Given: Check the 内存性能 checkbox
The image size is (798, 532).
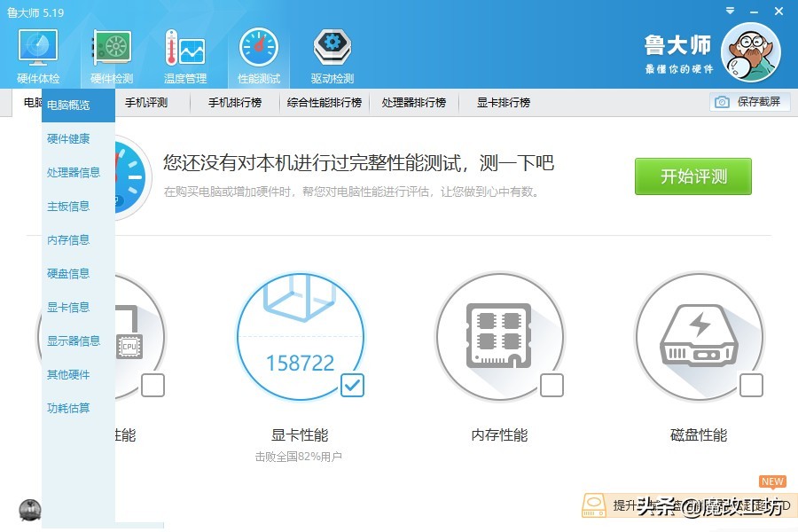Looking at the screenshot, I should (x=552, y=385).
